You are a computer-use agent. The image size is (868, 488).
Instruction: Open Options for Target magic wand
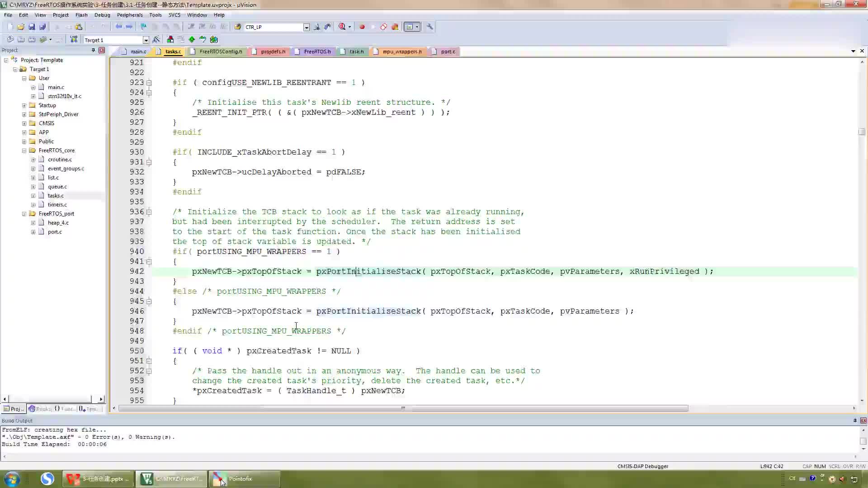coord(156,40)
